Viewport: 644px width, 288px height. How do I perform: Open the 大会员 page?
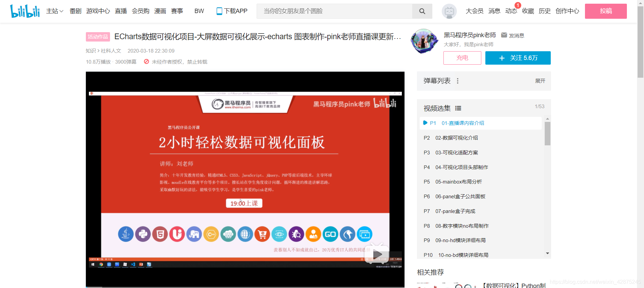(475, 11)
